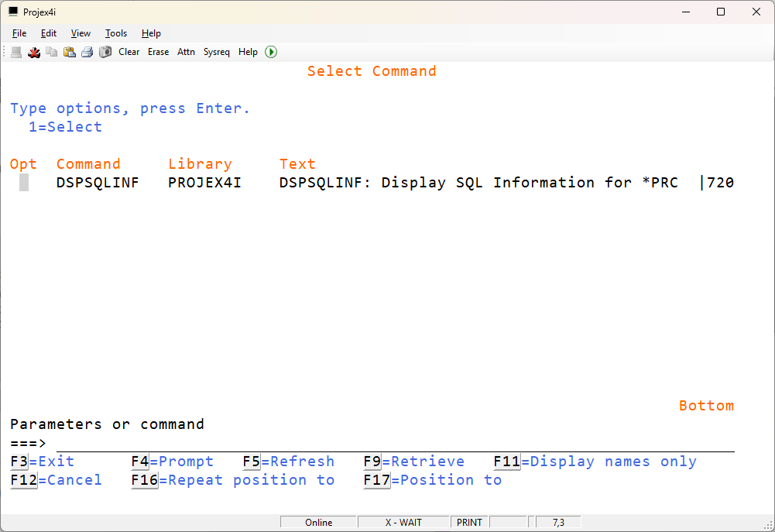775x532 pixels.
Task: Click the F9 Retrieve function key
Action: tap(372, 462)
